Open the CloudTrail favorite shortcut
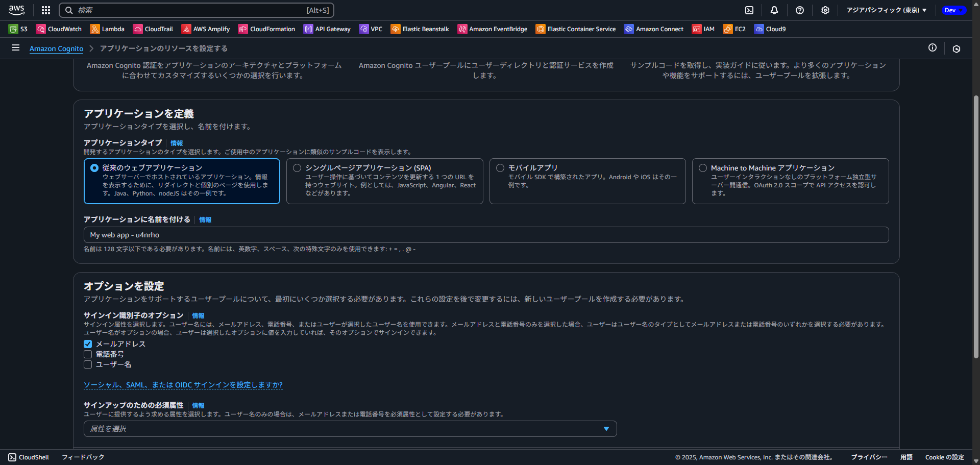 pyautogui.click(x=153, y=29)
